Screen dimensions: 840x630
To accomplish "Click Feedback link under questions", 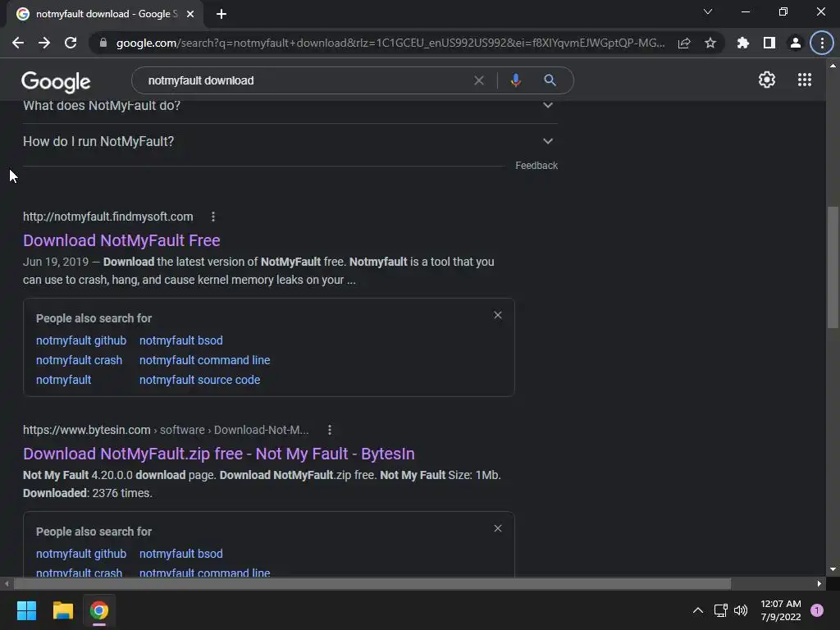I will 536,166.
